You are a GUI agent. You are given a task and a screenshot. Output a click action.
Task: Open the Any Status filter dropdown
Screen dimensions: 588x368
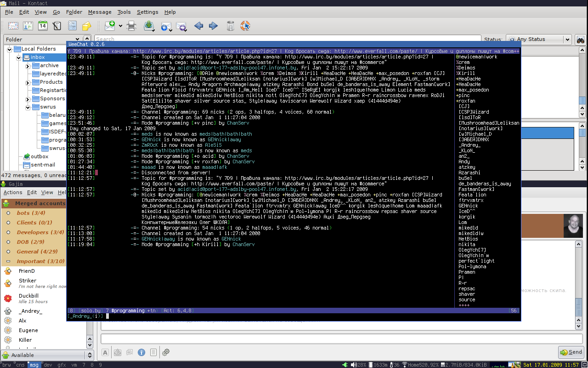(x=538, y=40)
